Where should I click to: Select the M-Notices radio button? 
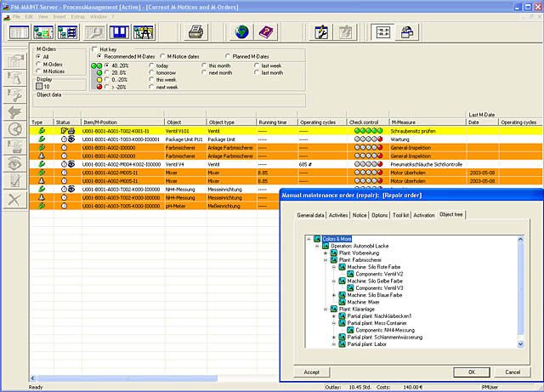pyautogui.click(x=38, y=71)
